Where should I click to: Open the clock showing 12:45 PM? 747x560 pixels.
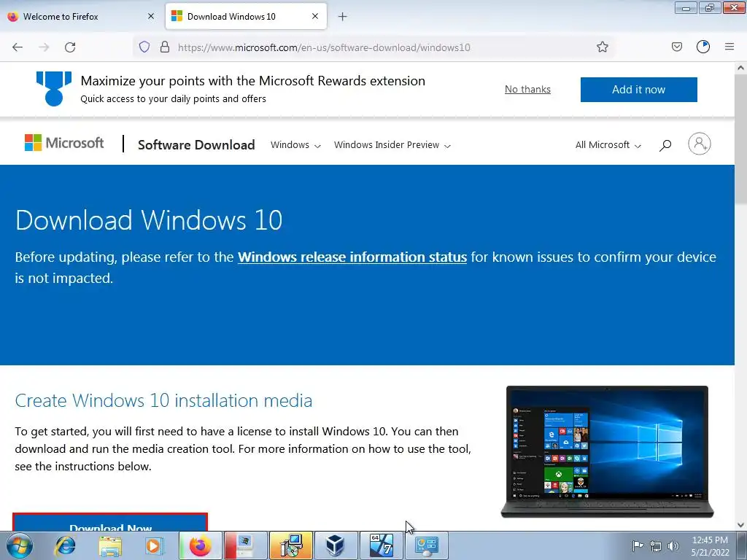click(710, 546)
